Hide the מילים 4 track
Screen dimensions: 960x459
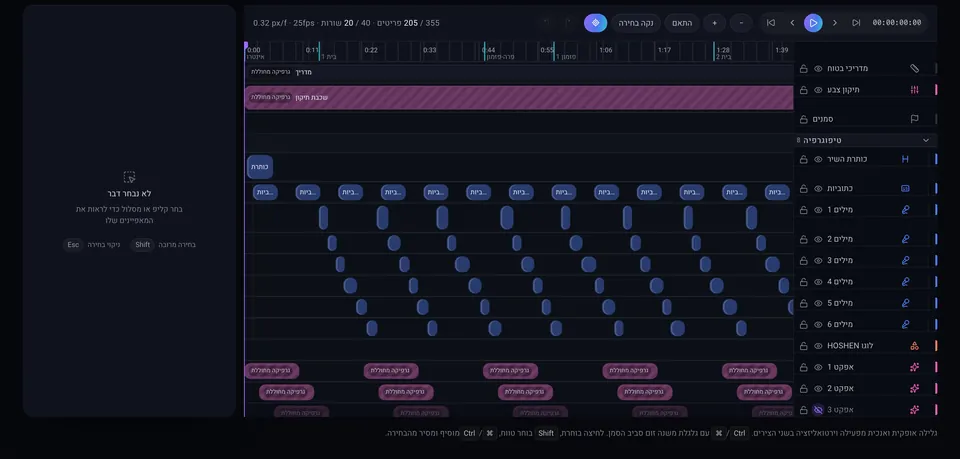[818, 282]
